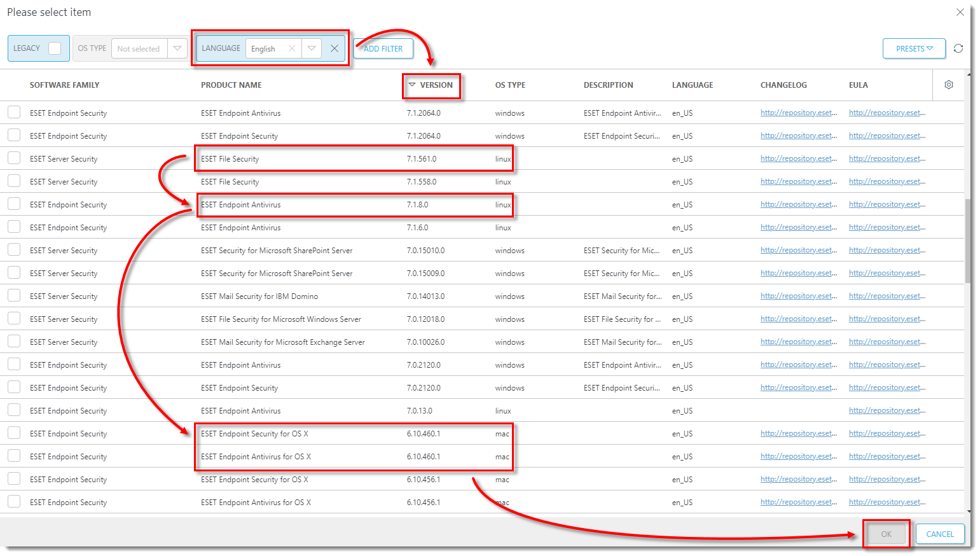Click the ESET Endpoint Antivirus for OS X 6.10.456.1 name
The width and height of the screenshot is (980, 556).
(x=256, y=503)
